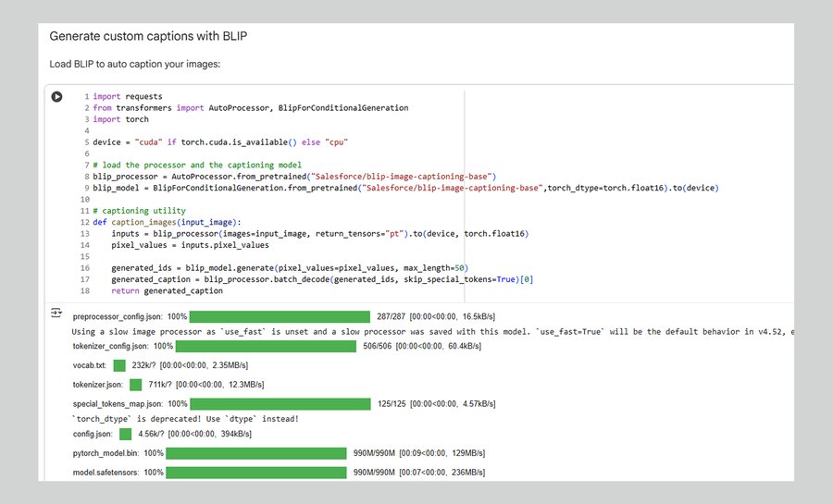The width and height of the screenshot is (833, 504).
Task: Click the 'device = "cuda"' code line
Action: tap(219, 141)
